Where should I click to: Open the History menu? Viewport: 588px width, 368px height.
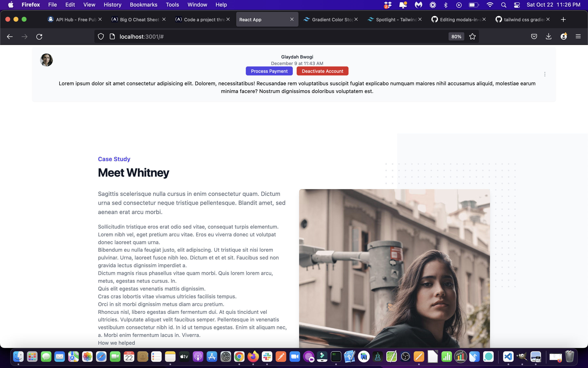click(112, 5)
